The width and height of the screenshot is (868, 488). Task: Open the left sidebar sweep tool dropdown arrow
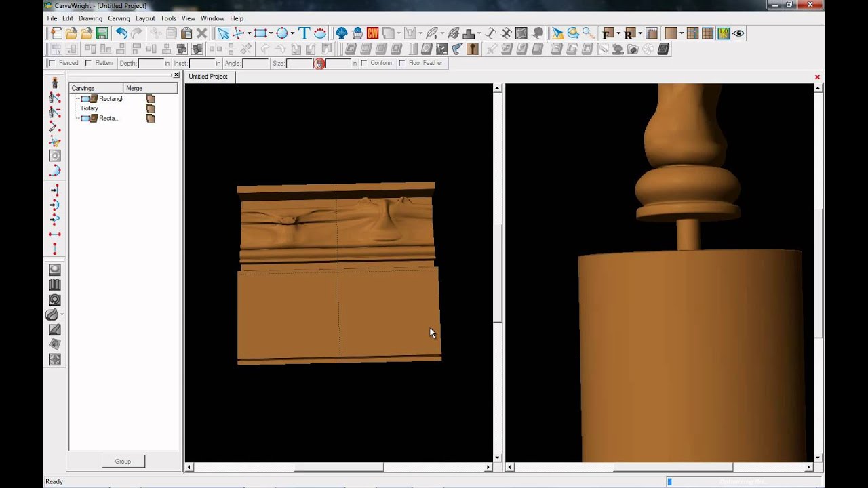(63, 314)
